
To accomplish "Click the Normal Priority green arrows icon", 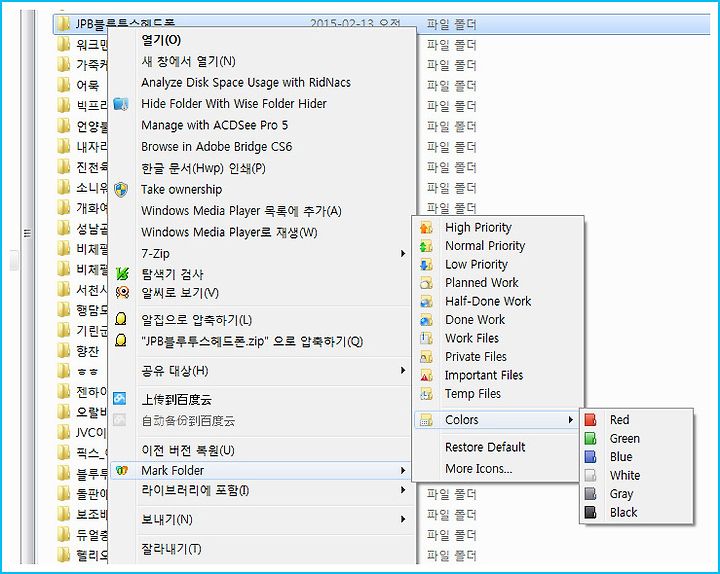I will tap(426, 246).
